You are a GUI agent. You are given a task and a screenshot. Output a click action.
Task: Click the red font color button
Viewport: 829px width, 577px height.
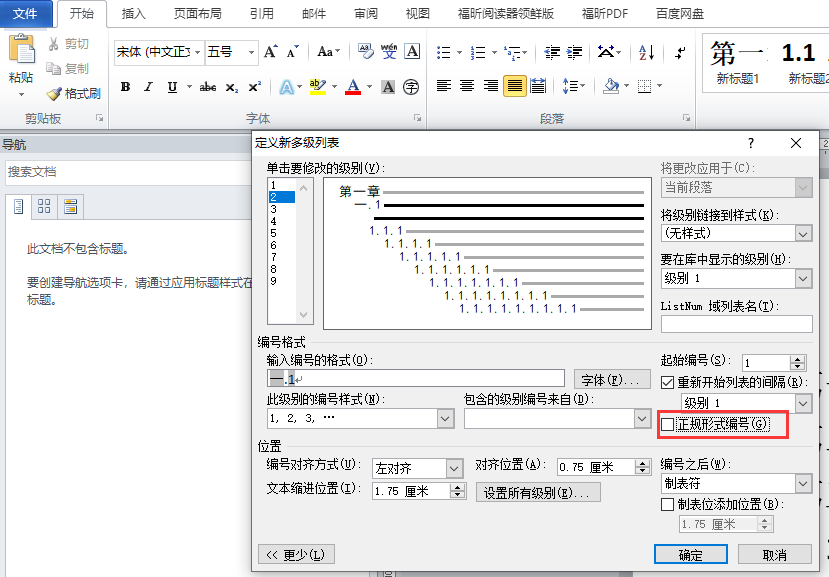353,87
